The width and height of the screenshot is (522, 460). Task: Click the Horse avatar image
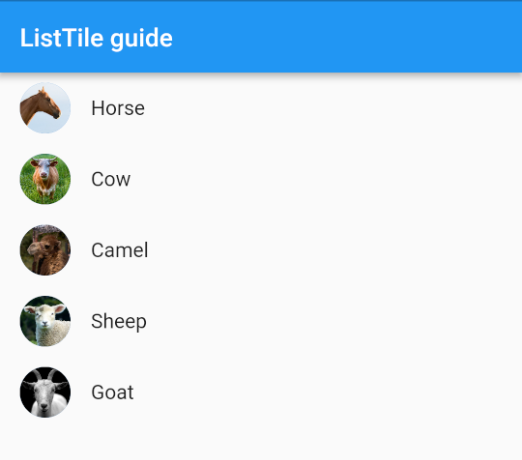click(45, 108)
